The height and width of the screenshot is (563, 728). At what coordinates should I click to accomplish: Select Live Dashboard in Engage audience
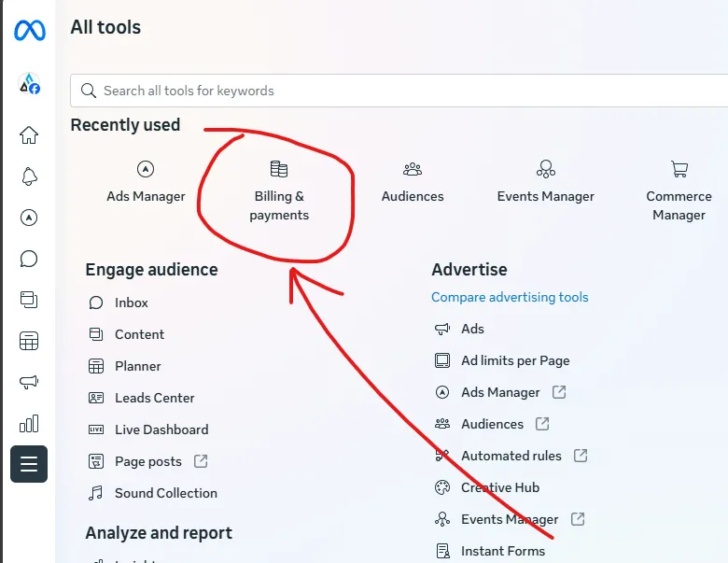pyautogui.click(x=161, y=429)
